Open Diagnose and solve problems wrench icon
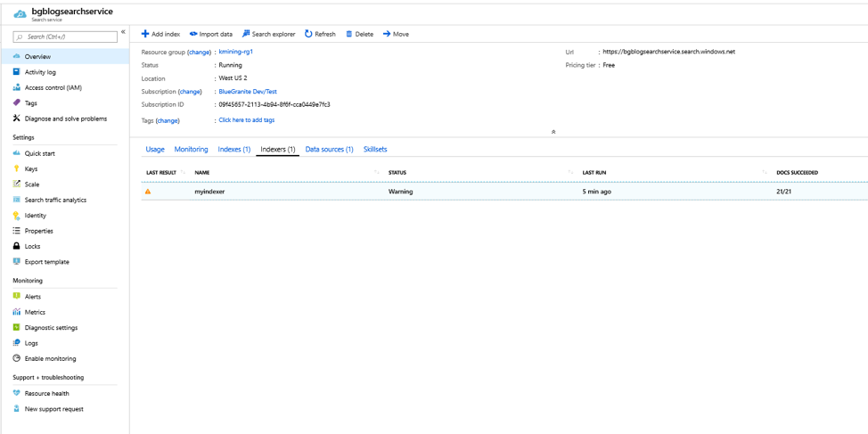Image resolution: width=868 pixels, height=434 pixels. pos(17,119)
